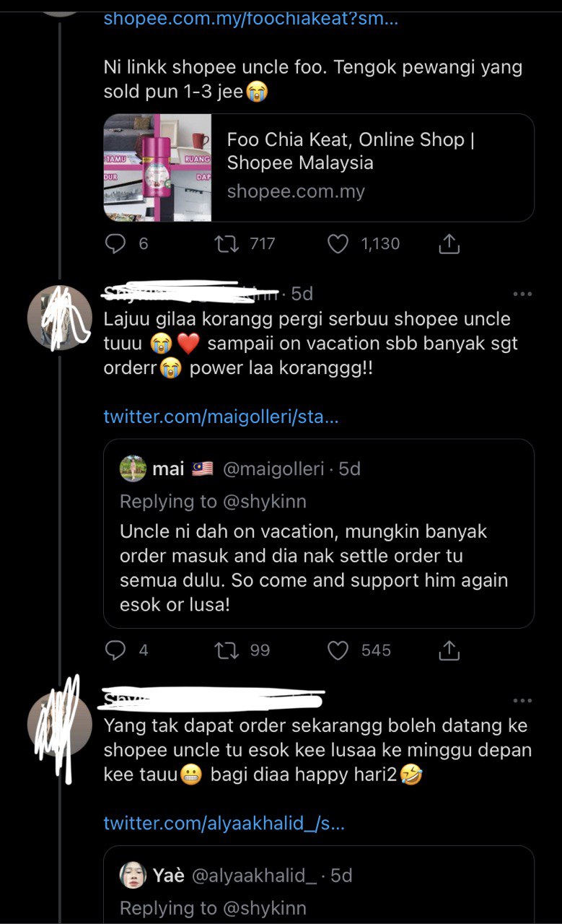The height and width of the screenshot is (924, 562).
Task: Open the quoted tweet from Yaè @alyaakhalid_
Action: coord(319,885)
